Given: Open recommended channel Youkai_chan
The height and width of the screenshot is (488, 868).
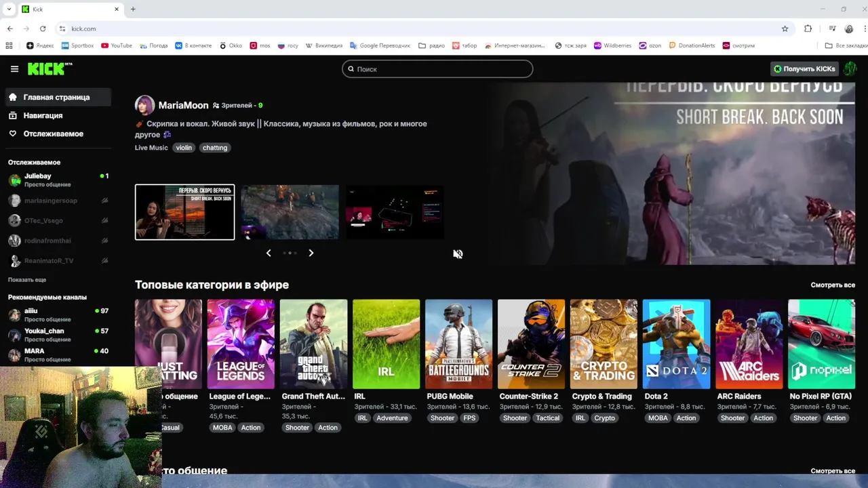Looking at the screenshot, I should click(x=58, y=335).
